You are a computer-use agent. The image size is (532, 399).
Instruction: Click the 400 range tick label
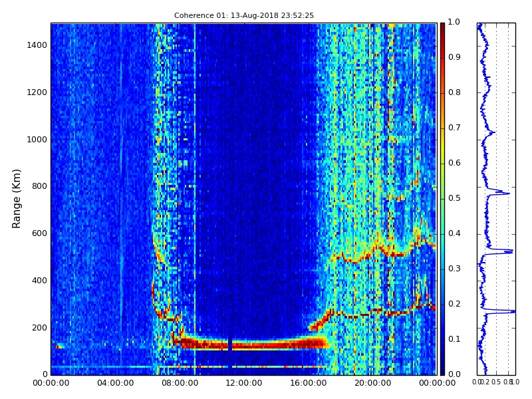(x=39, y=281)
